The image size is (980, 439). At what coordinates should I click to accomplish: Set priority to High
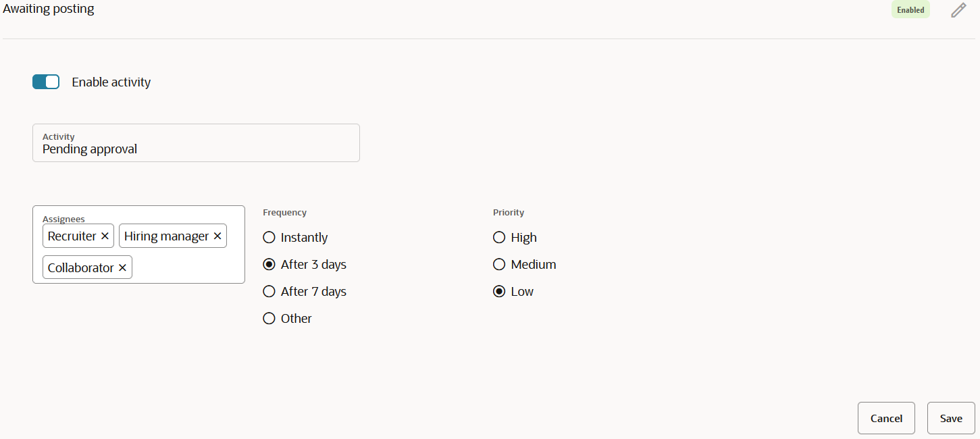click(x=499, y=238)
